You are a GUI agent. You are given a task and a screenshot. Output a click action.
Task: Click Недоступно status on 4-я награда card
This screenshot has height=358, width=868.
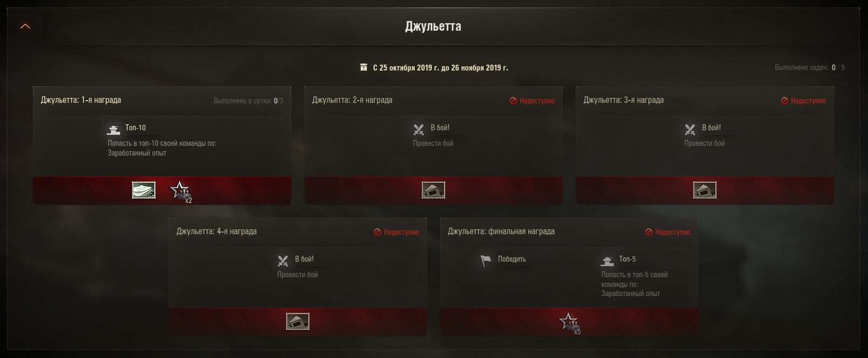(396, 232)
